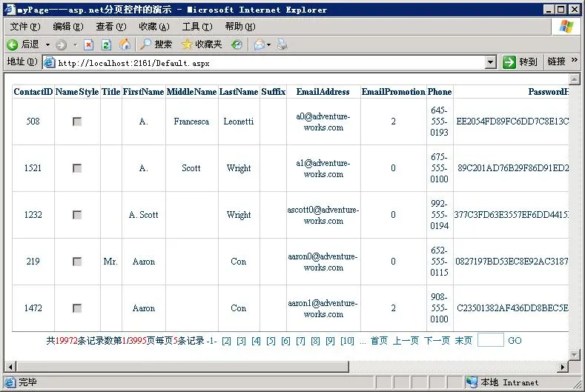Open the Mail envelope icon

(260, 44)
